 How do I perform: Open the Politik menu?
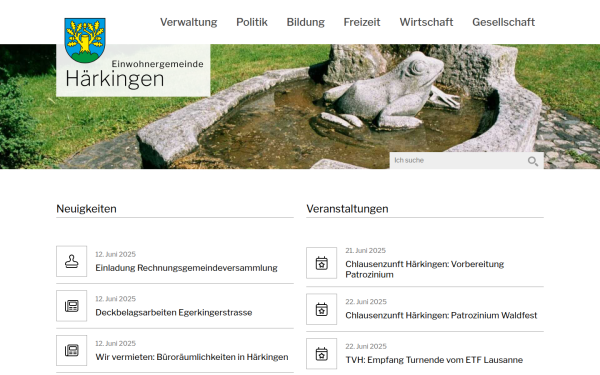(252, 22)
